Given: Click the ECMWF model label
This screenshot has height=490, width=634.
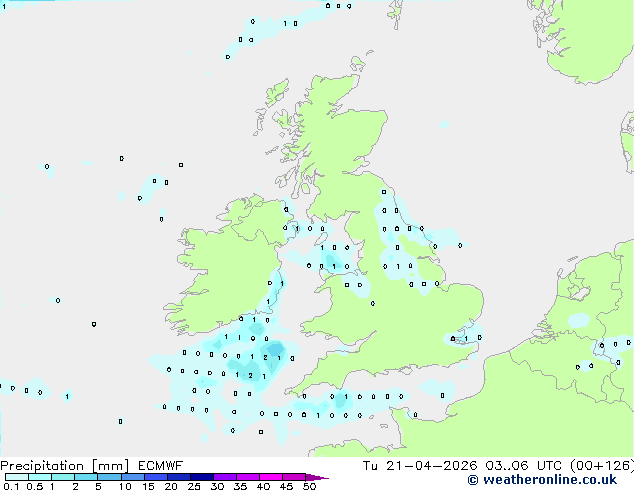Looking at the screenshot, I should pyautogui.click(x=161, y=466).
